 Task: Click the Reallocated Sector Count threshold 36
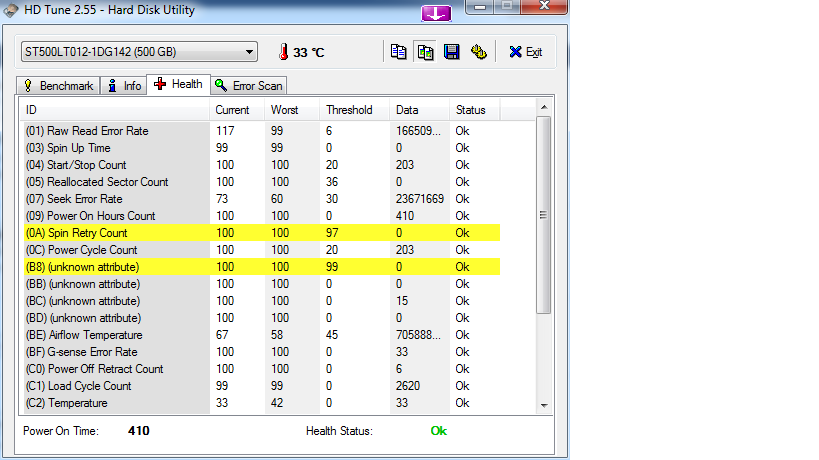point(332,182)
